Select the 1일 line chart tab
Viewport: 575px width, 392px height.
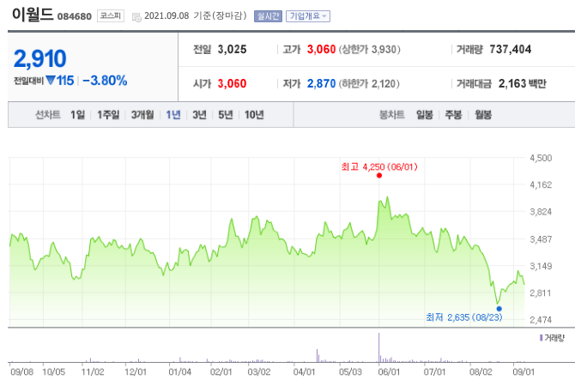tap(78, 115)
